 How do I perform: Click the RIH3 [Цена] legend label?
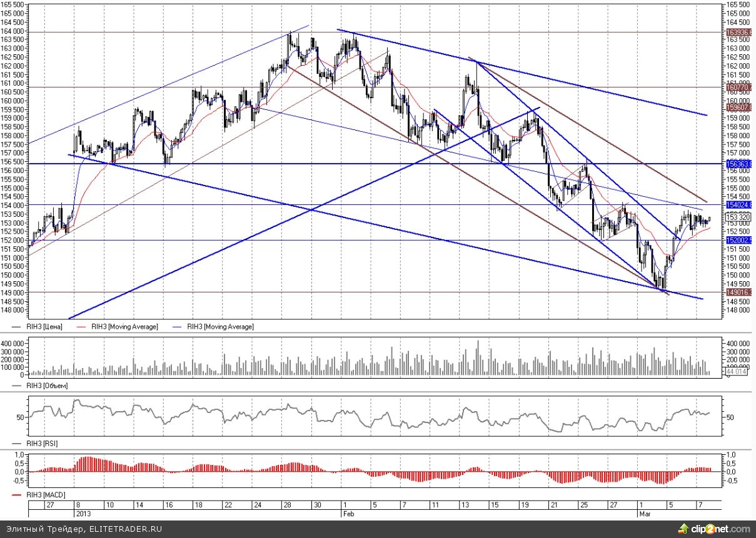tap(46, 327)
